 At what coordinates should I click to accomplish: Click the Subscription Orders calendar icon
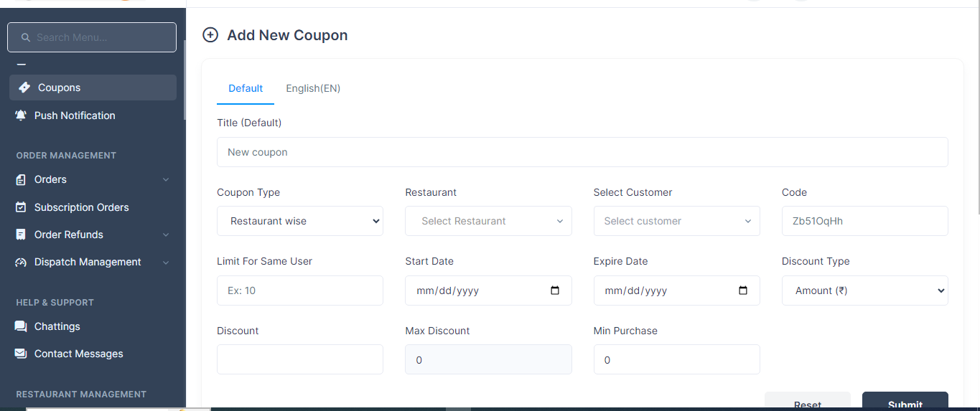[x=21, y=207]
